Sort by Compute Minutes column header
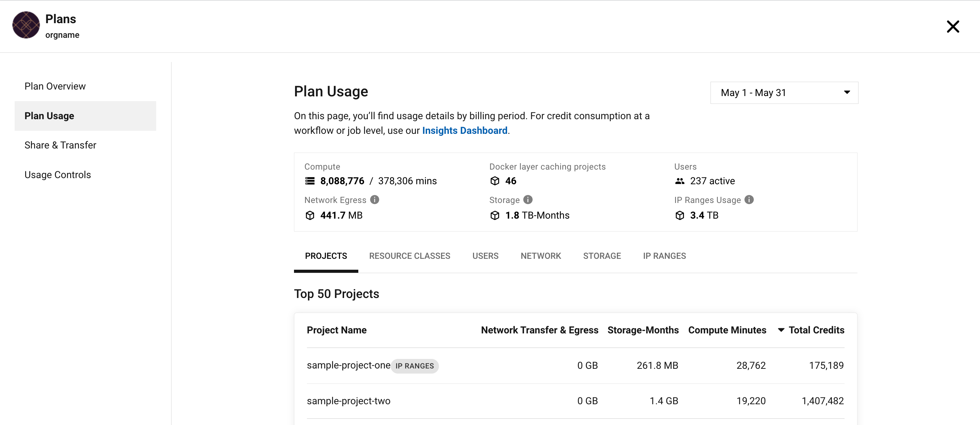The height and width of the screenshot is (425, 980). tap(727, 330)
